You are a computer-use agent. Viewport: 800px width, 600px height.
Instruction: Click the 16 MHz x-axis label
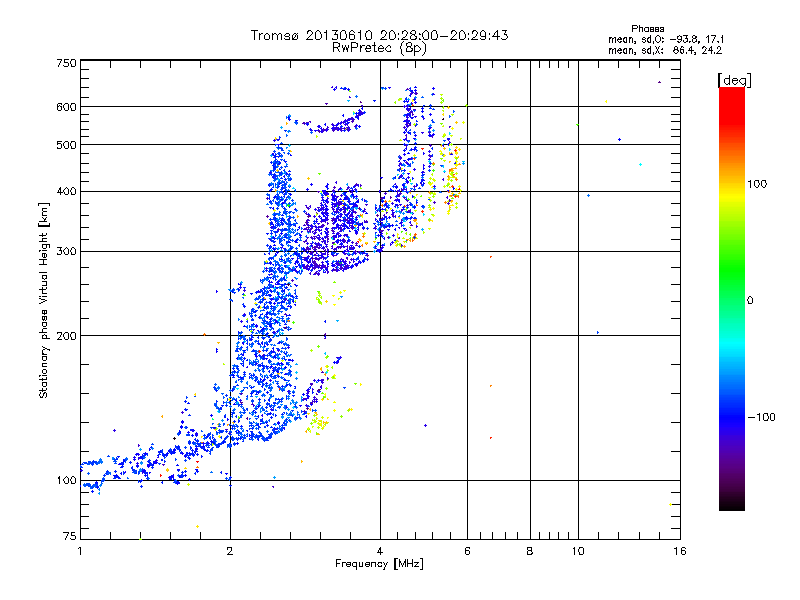click(680, 551)
